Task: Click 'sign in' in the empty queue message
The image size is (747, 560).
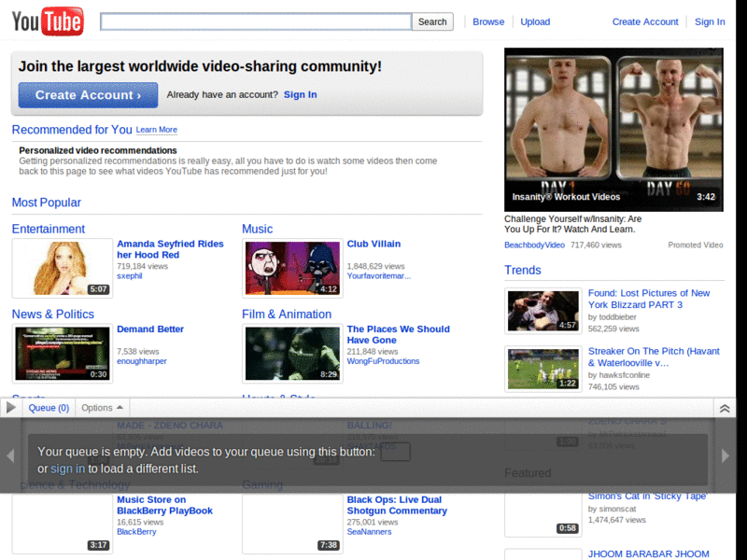Action: coord(67,469)
